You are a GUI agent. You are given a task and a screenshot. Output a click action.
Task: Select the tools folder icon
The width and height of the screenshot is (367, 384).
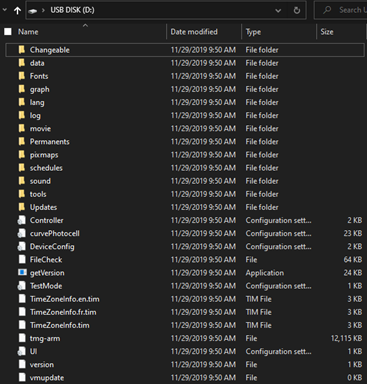pyautogui.click(x=22, y=194)
